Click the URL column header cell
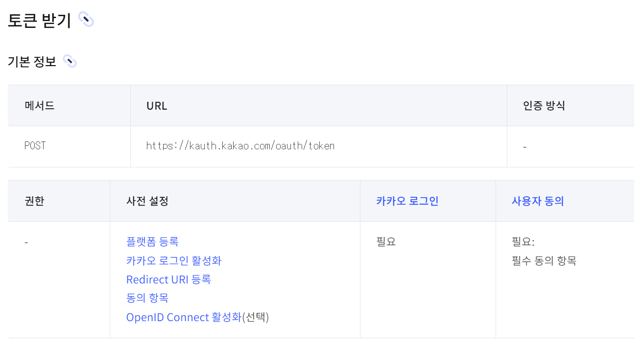This screenshot has width=644, height=350. 319,106
